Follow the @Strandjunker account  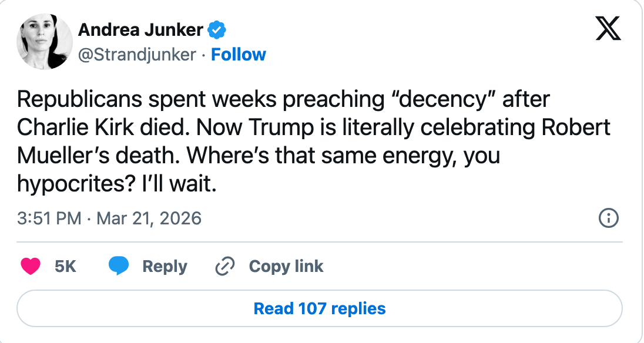(x=238, y=55)
